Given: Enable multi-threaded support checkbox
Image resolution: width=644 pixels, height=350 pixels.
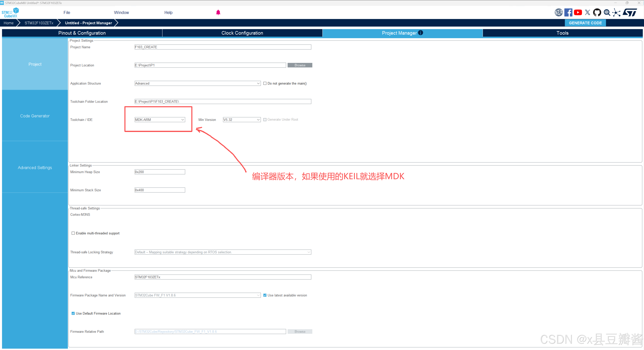Looking at the screenshot, I should [x=73, y=233].
